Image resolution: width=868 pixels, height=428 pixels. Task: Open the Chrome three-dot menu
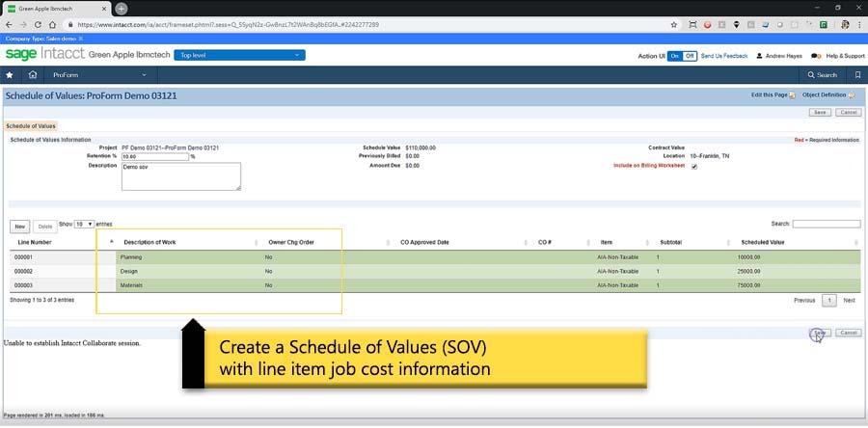coord(859,25)
